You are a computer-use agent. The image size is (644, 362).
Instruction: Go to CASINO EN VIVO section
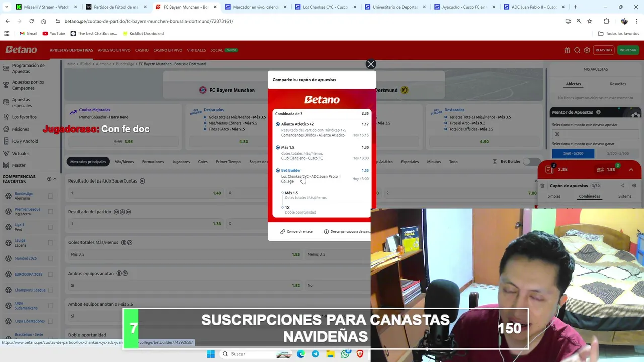click(x=168, y=50)
